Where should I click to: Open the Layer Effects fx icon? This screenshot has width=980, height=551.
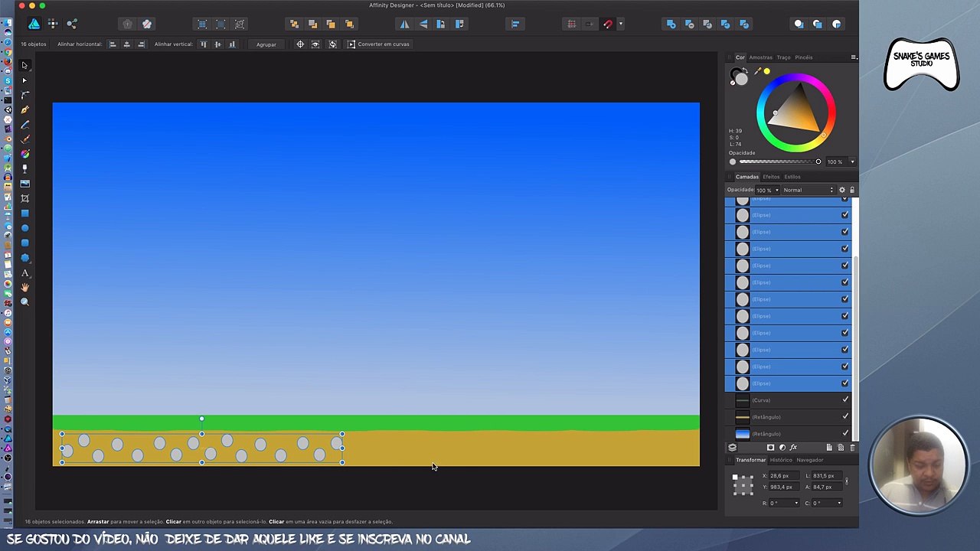[793, 448]
